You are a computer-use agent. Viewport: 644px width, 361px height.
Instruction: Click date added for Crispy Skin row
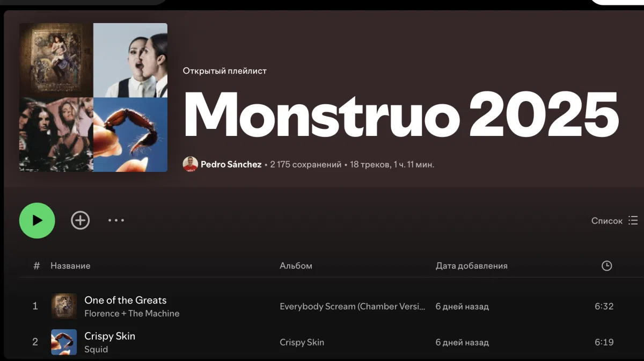[462, 342]
